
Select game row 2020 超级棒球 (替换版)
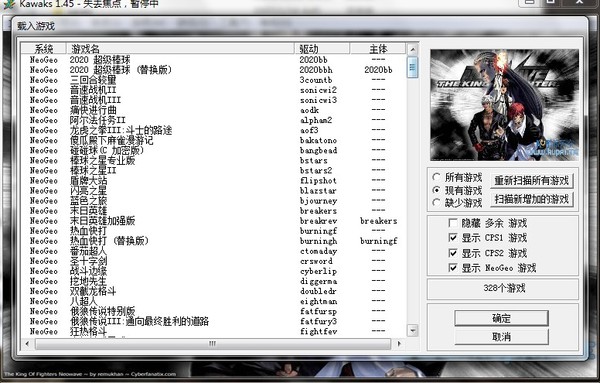coord(213,70)
